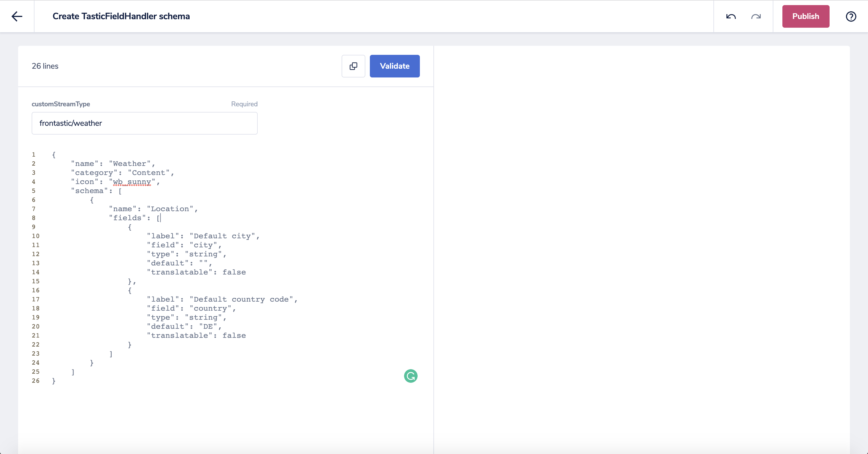
Task: Click the back arrow icon
Action: 17,16
